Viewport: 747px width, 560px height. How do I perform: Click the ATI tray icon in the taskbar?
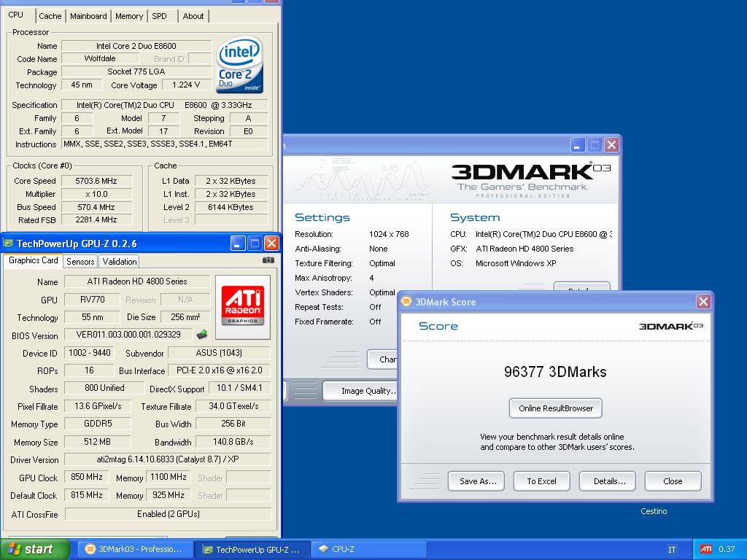tap(706, 549)
